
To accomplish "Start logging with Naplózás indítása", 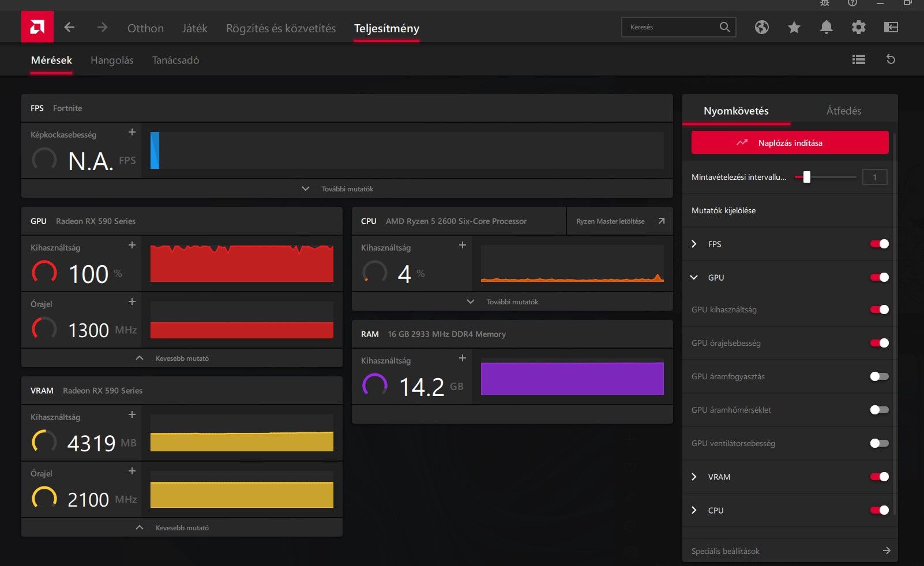I will click(x=790, y=142).
